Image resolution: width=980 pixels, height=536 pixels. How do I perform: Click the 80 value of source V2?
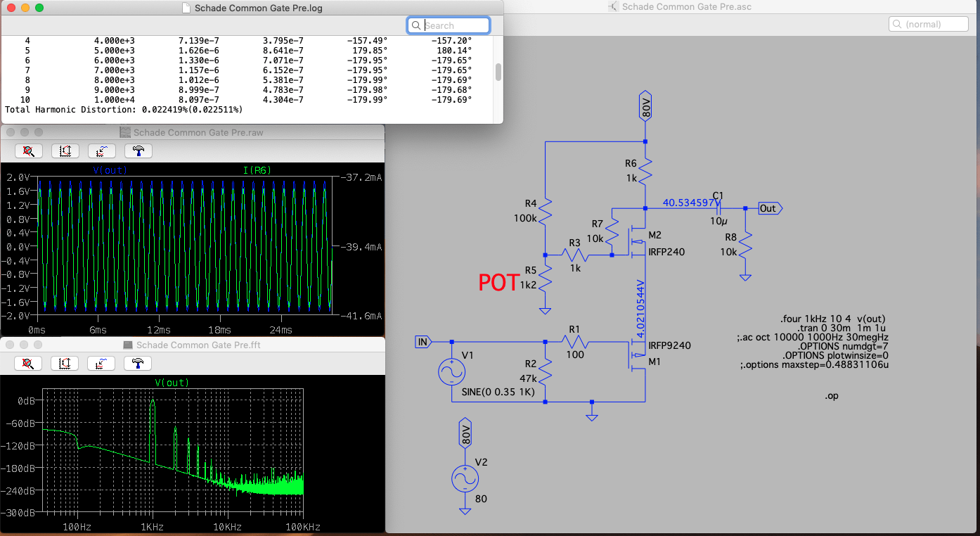[481, 499]
